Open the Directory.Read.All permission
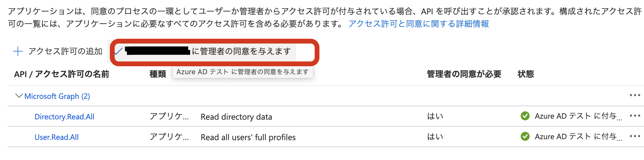This screenshot has height=160, width=644. (64, 117)
